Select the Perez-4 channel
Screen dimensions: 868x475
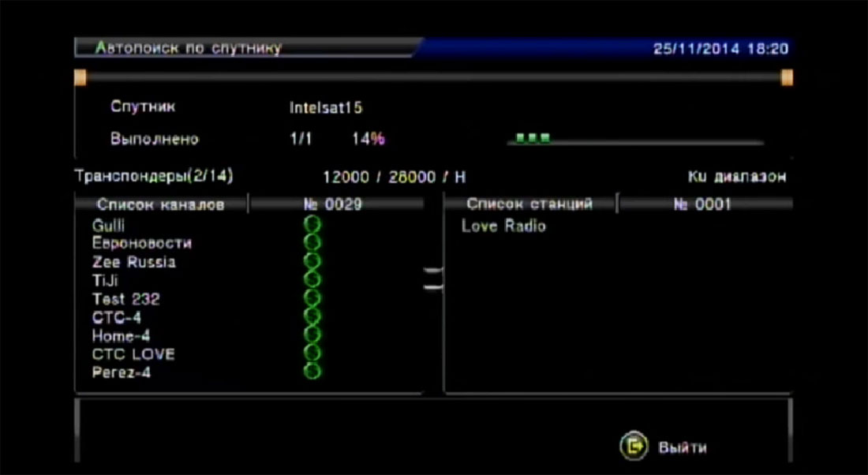(x=122, y=372)
